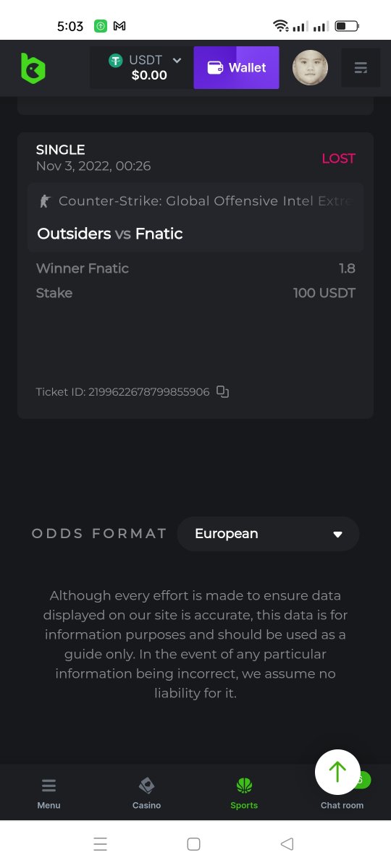Expand the European odds format dropdown

pyautogui.click(x=268, y=534)
